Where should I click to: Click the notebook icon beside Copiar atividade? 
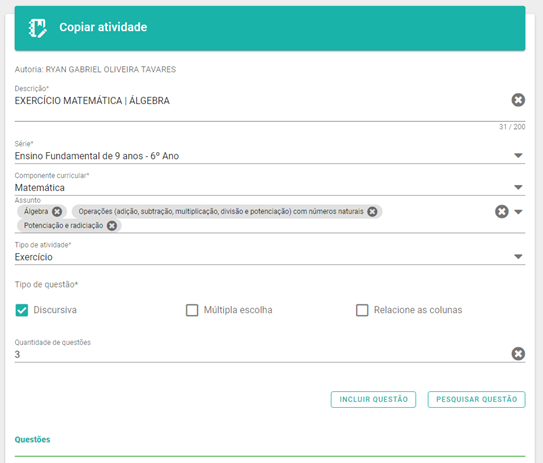point(37,28)
